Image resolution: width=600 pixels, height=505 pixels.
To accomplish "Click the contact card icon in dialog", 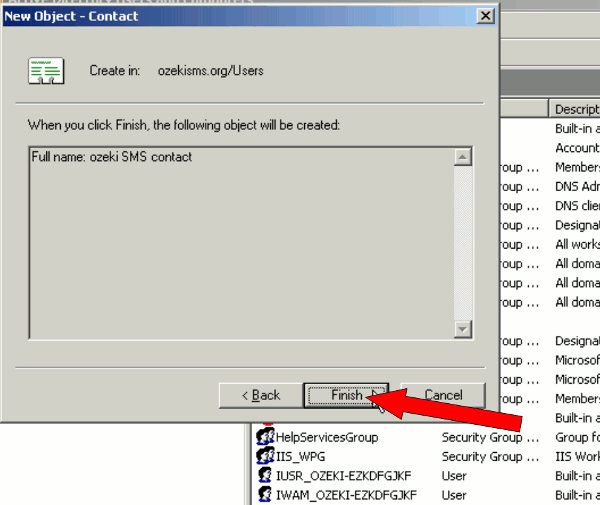I will tap(46, 71).
